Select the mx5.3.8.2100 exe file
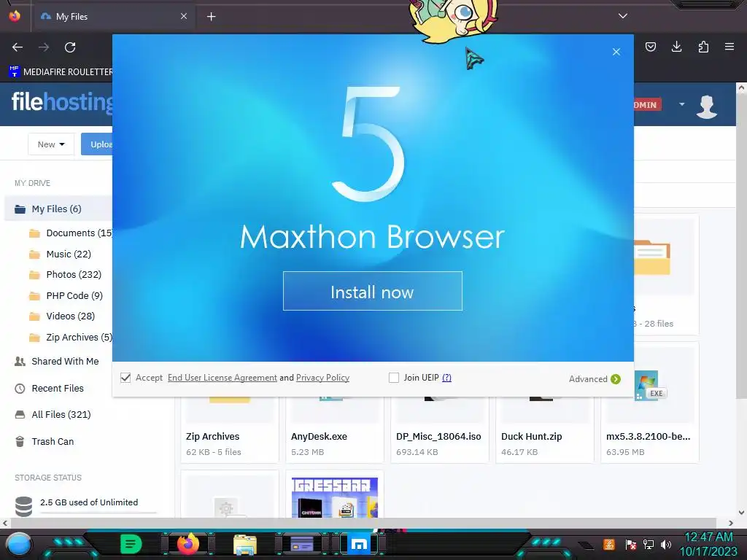Image resolution: width=747 pixels, height=560 pixels. coord(650,402)
